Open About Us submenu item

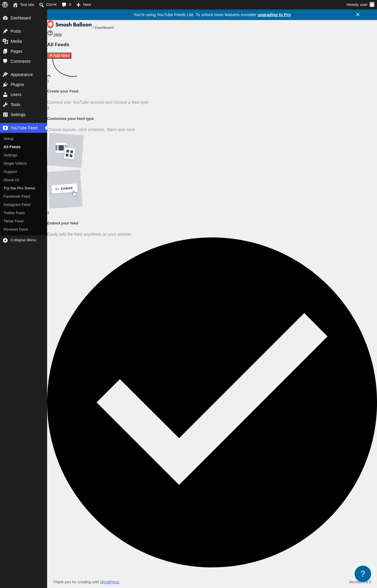coord(24,180)
